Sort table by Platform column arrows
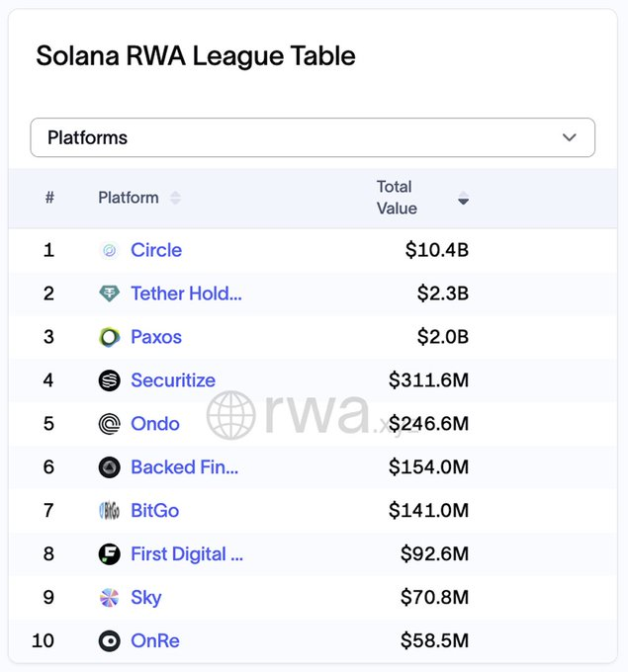Screen dimensions: 628x672 pos(175,198)
